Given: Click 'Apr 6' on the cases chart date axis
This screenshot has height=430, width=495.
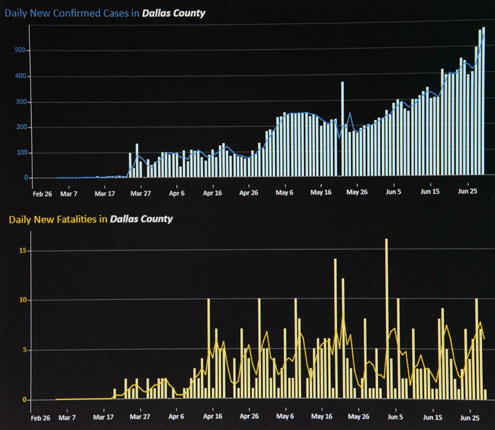Looking at the screenshot, I should click(x=177, y=193).
